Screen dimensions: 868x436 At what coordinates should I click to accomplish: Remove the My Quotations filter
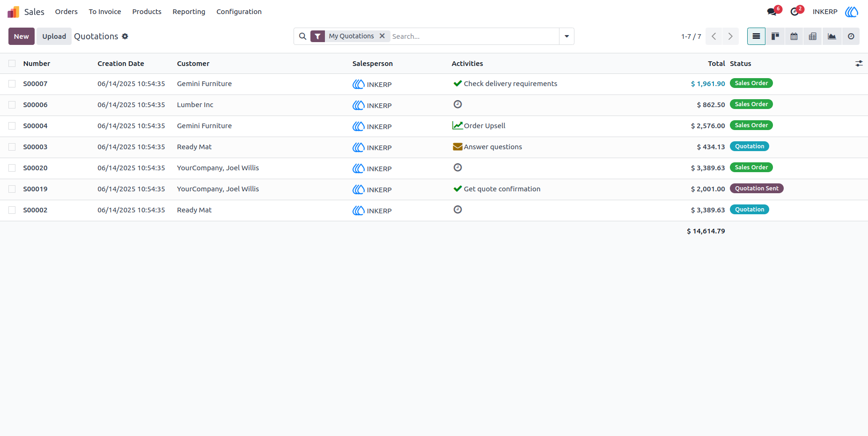click(x=382, y=36)
